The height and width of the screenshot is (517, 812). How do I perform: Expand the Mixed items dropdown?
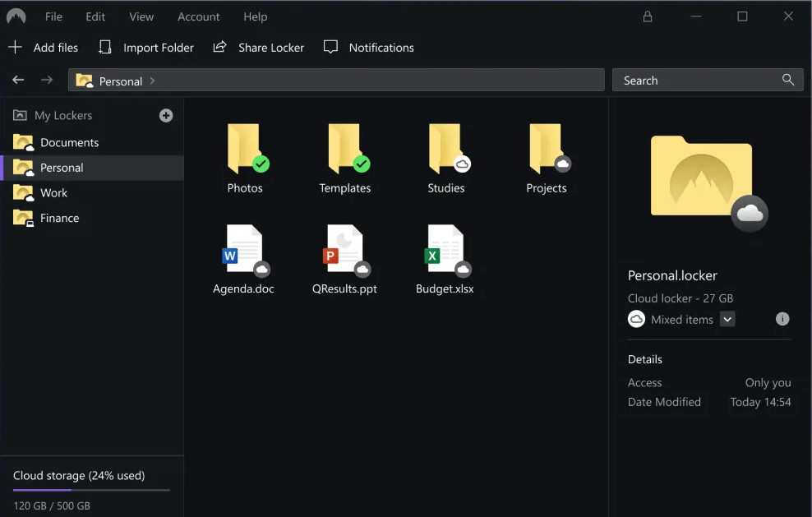727,320
